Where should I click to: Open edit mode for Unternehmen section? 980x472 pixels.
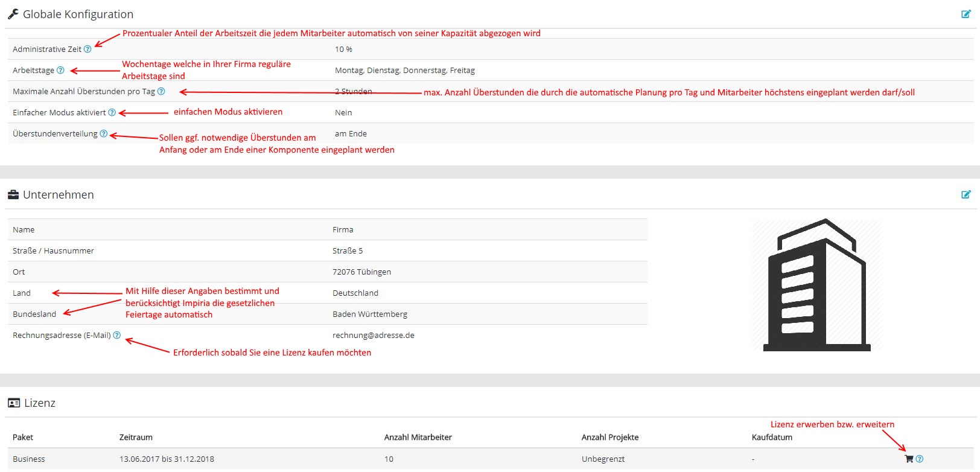tap(966, 194)
